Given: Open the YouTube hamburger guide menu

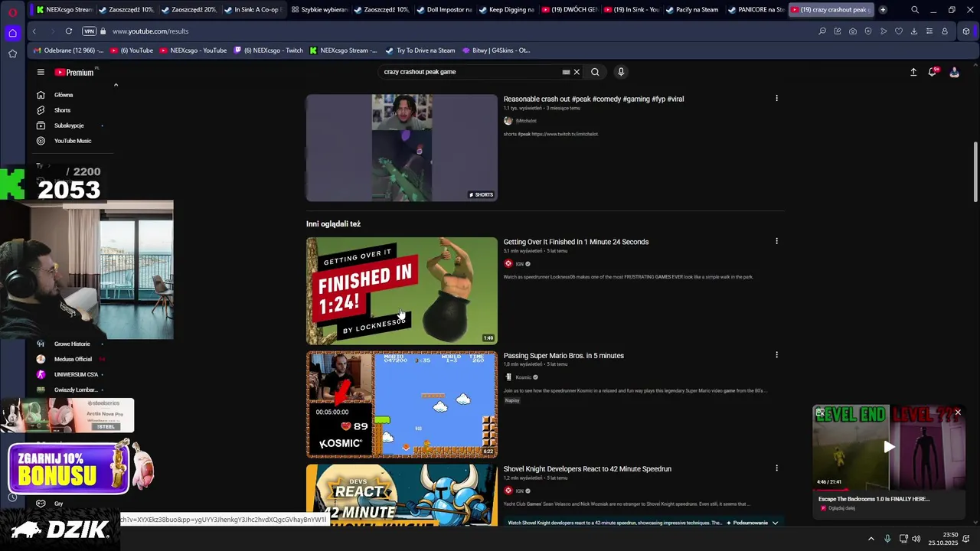Looking at the screenshot, I should 41,72.
